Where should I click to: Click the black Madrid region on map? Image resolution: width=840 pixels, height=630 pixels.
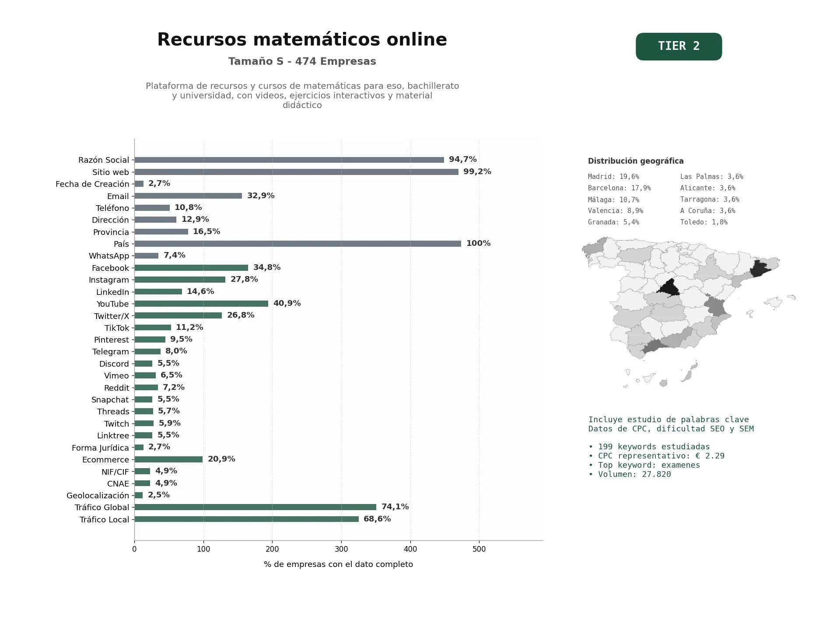669,288
